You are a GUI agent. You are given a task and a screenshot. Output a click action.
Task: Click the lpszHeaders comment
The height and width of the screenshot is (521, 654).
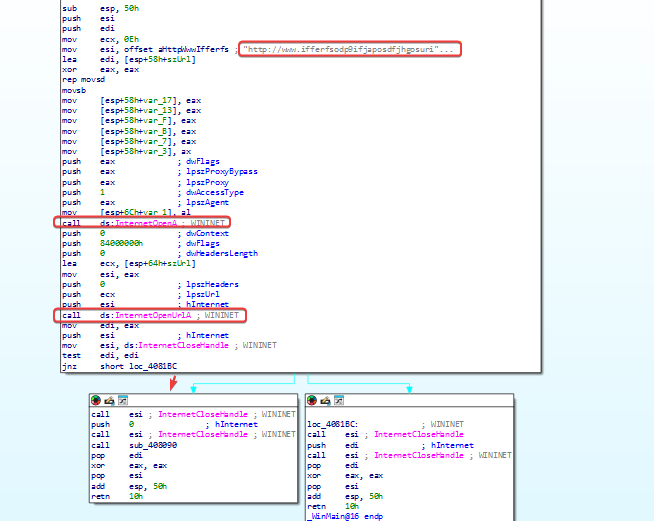click(212, 284)
